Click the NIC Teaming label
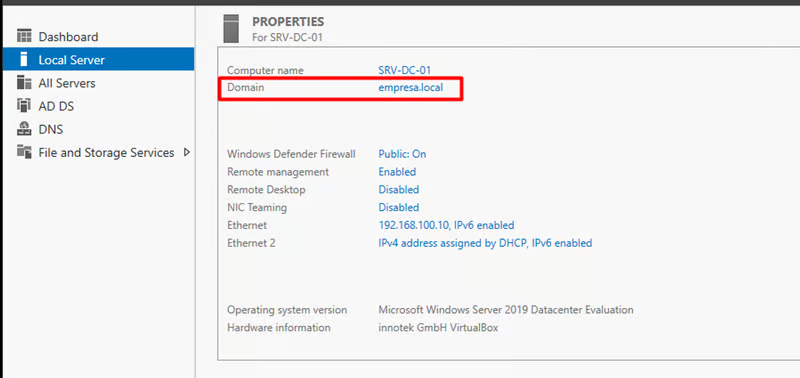Image resolution: width=800 pixels, height=378 pixels. click(x=257, y=208)
